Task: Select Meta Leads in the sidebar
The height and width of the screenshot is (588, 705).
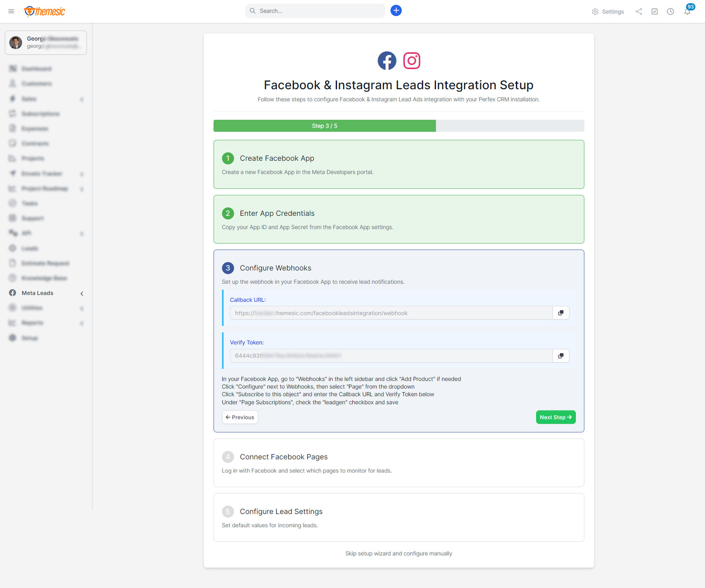Action: click(38, 293)
